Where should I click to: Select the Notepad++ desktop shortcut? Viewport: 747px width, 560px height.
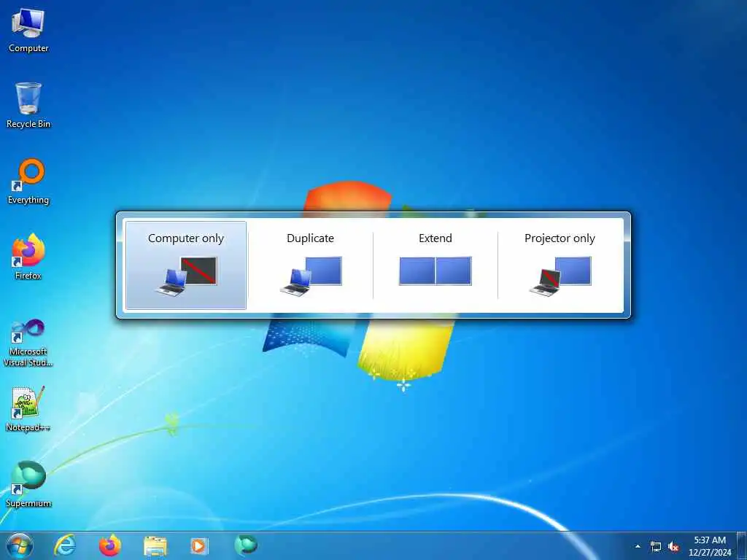click(x=28, y=408)
